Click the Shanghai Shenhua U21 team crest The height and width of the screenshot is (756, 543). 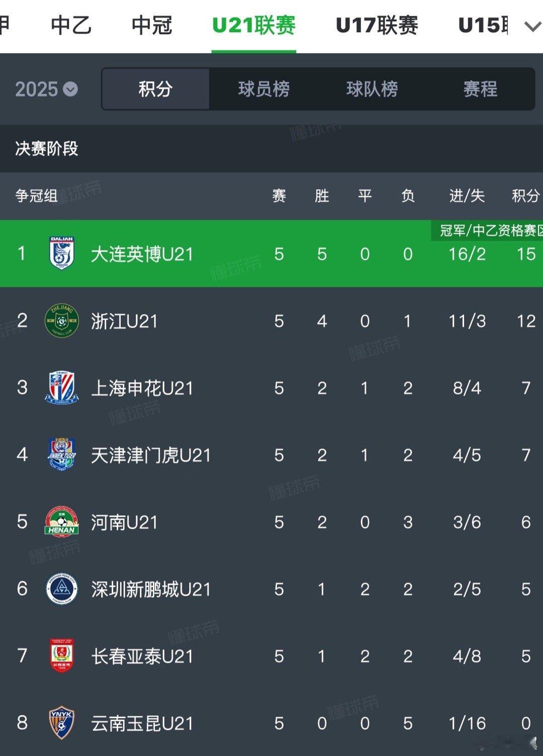pos(62,388)
